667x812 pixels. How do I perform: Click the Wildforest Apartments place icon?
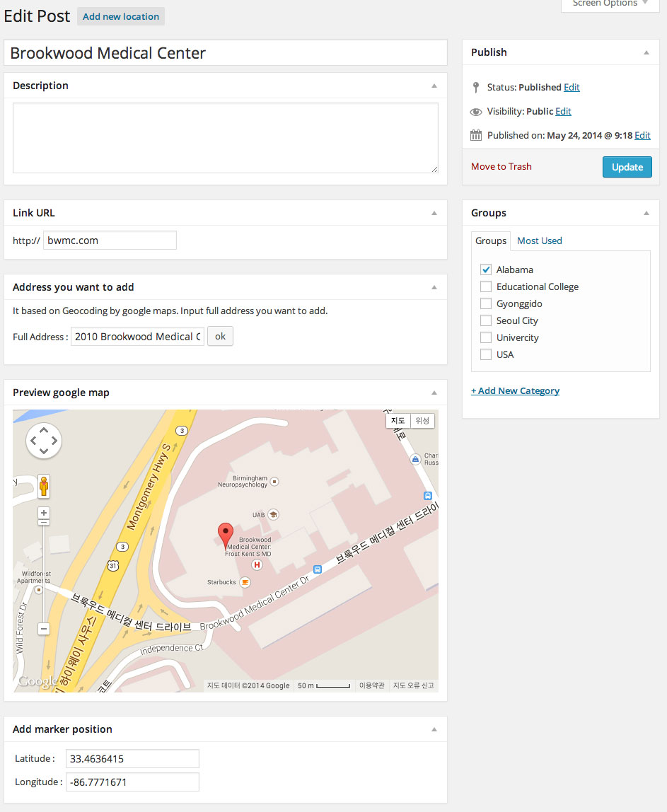[x=38, y=589]
